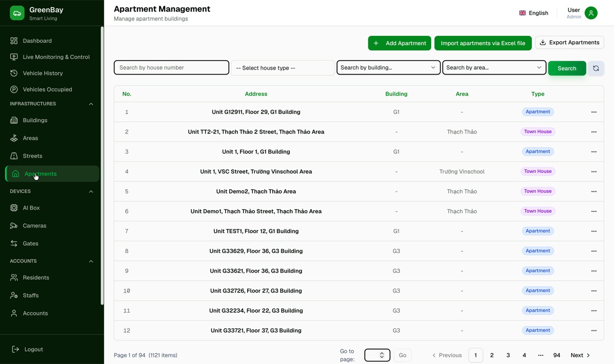
Task: Go to page 4
Action: point(524,355)
